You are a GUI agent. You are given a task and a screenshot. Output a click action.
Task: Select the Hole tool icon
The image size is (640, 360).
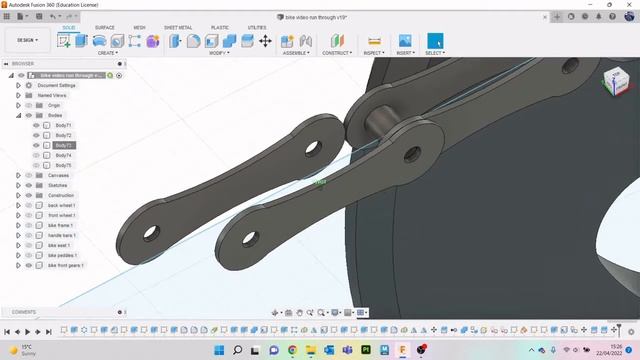(x=117, y=41)
